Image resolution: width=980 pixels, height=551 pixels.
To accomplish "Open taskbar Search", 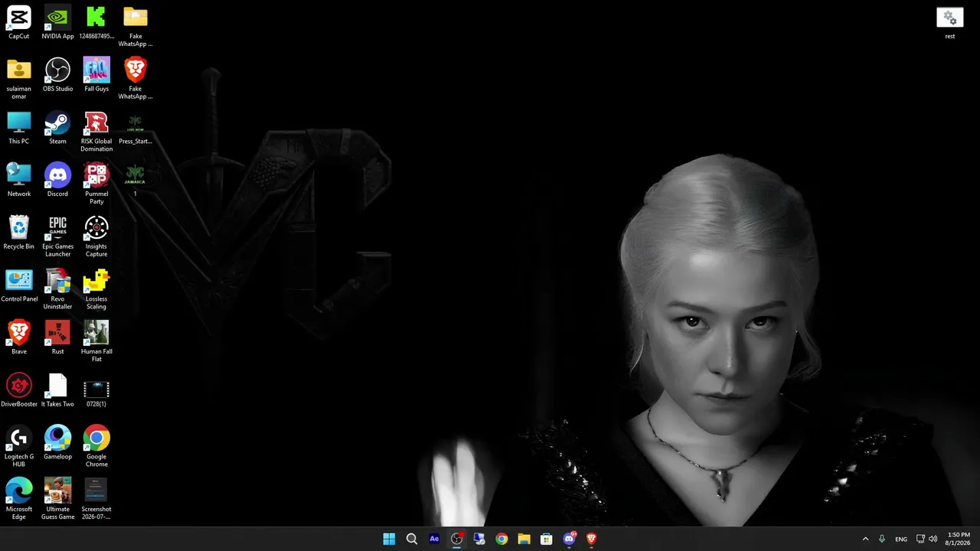I will coord(412,539).
